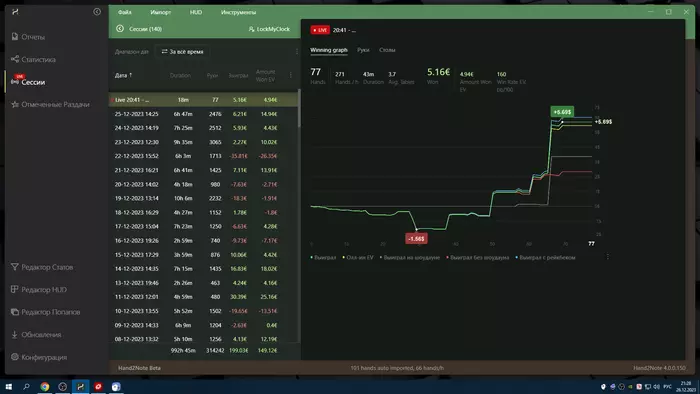Select session 25-12-2023 14:25
700x394 pixels.
203,114
